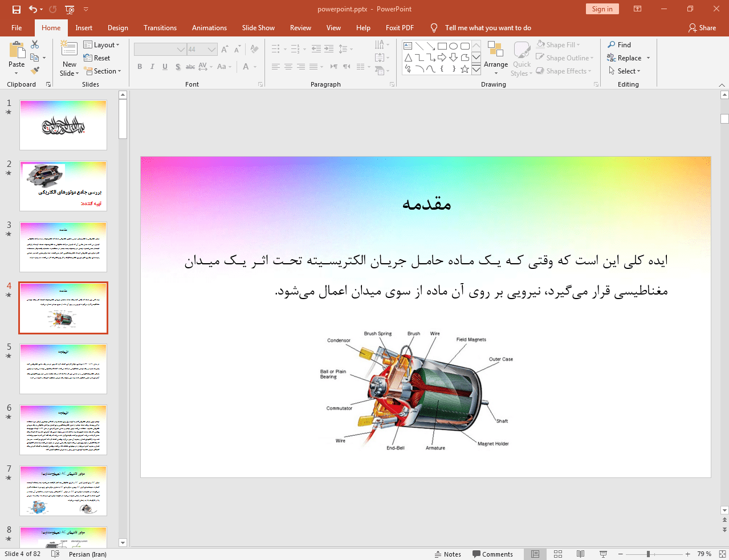Toggle Italic formatting
The width and height of the screenshot is (729, 560).
coord(152,67)
